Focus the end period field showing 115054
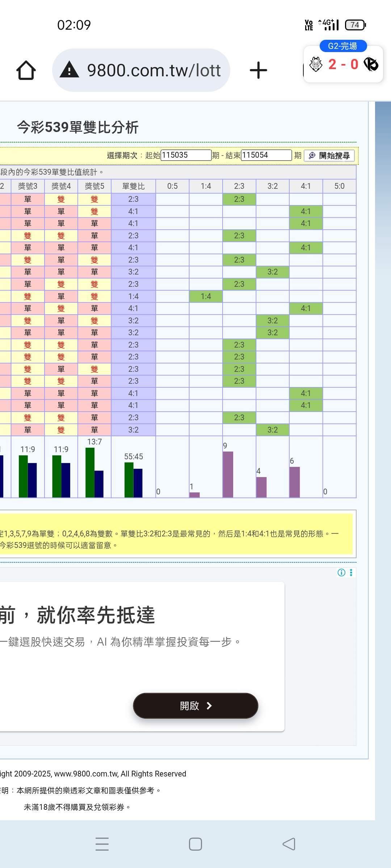The height and width of the screenshot is (868, 391). [x=266, y=155]
